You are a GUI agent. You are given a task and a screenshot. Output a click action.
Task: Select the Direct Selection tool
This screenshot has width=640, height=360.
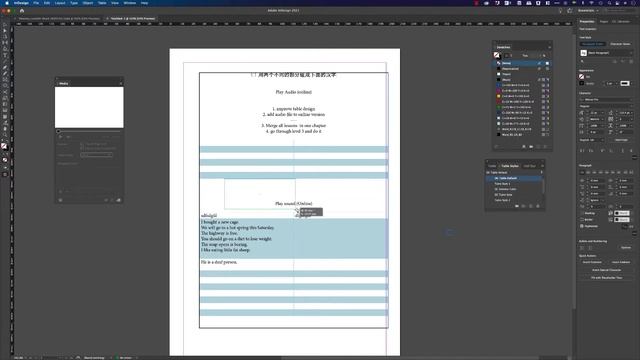5,31
